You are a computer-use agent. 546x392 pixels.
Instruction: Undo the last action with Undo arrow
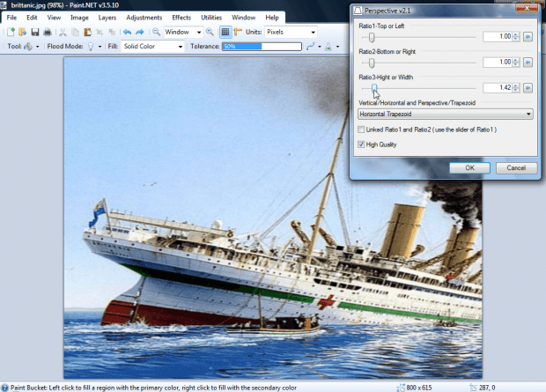click(x=127, y=32)
